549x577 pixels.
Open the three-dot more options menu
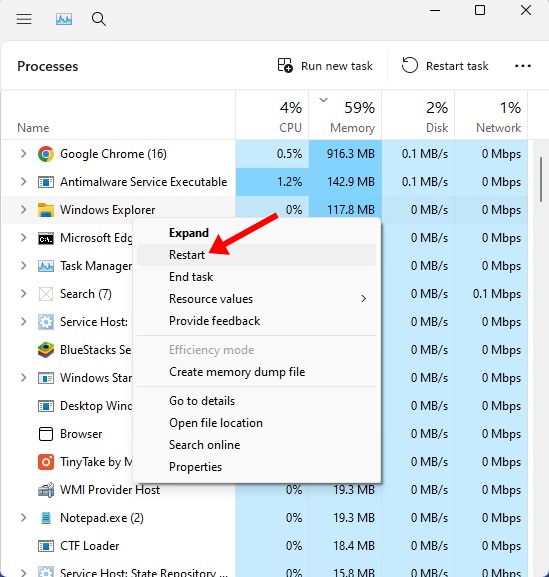tap(523, 66)
